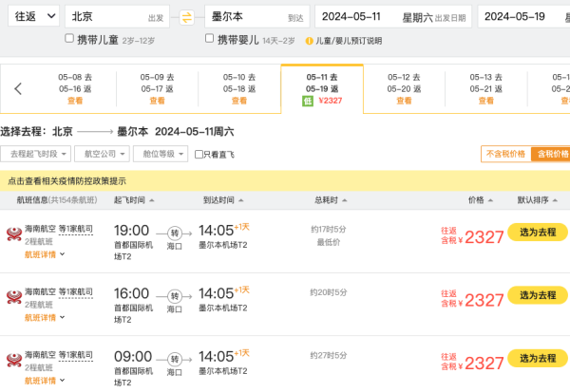The width and height of the screenshot is (570, 392).
Task: Click ¥2327 price under 05-11 tab
Action: 331,101
